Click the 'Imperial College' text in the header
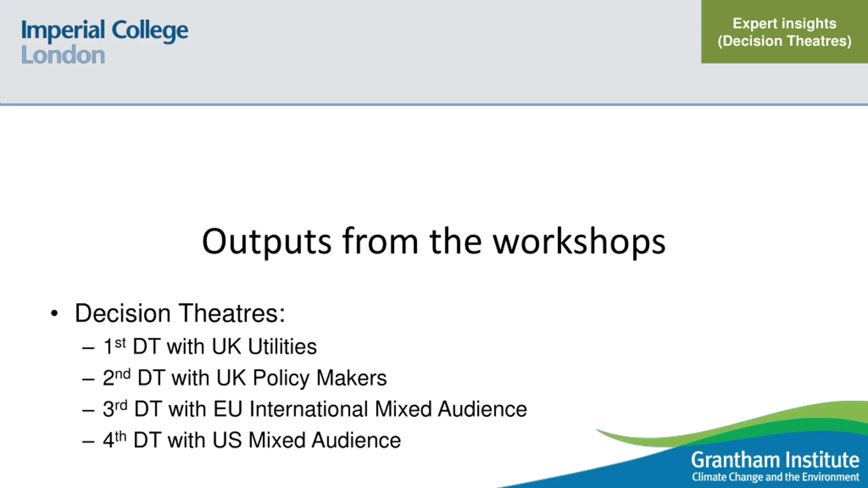Viewport: 868px width, 488px height. (104, 30)
